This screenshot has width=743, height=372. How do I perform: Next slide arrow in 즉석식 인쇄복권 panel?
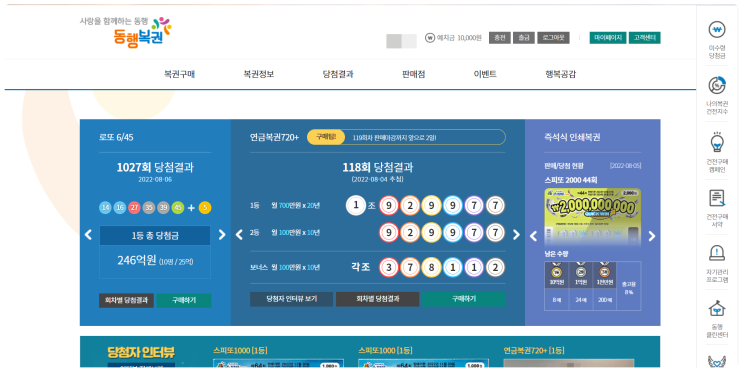pos(652,236)
